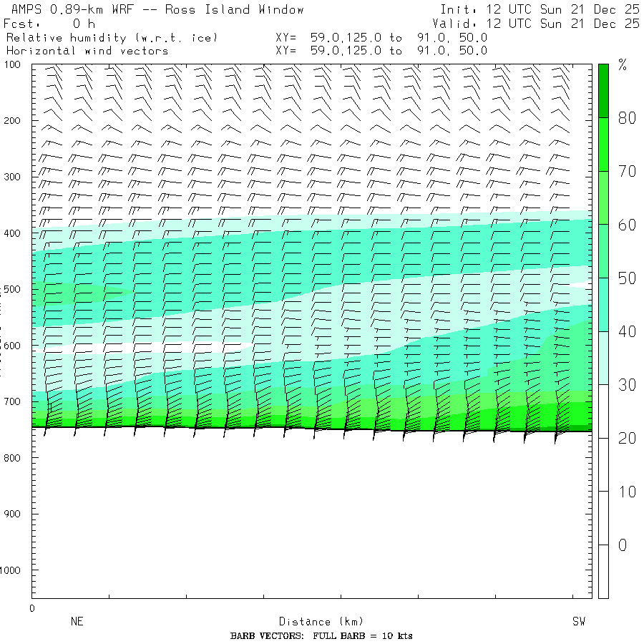The height and width of the screenshot is (644, 644).
Task: Click the 600 pressure axis label
Action: point(12,346)
